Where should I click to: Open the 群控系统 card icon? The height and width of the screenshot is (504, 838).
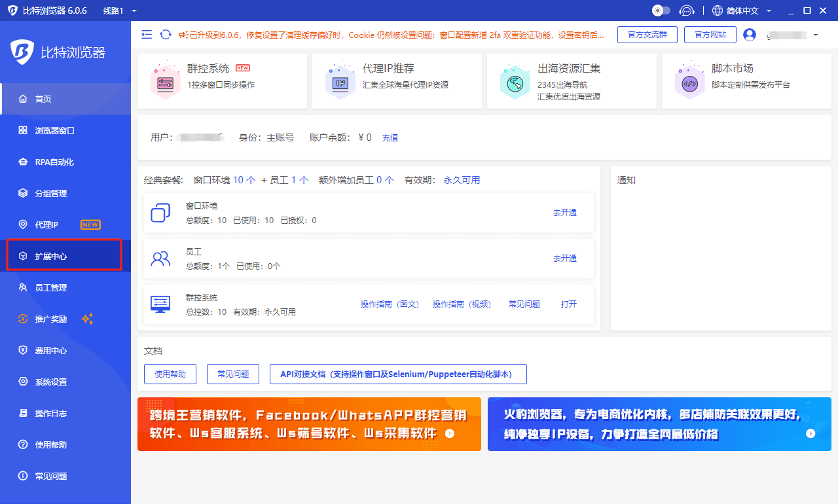[165, 81]
